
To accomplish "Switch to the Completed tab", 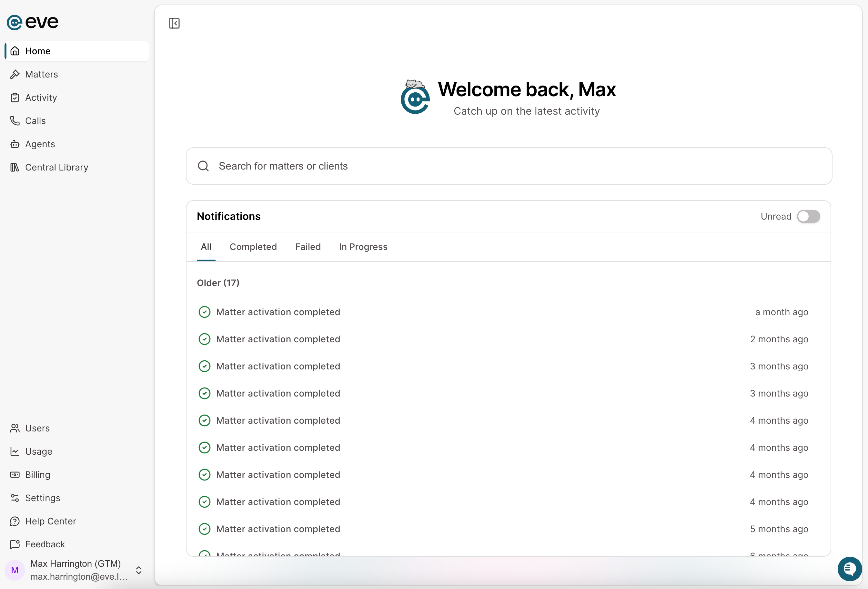I will (x=253, y=247).
